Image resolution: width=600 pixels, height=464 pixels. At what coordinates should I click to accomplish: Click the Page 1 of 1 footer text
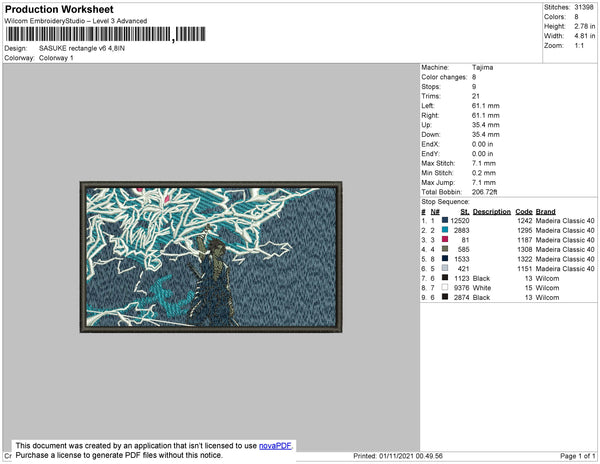(575, 456)
